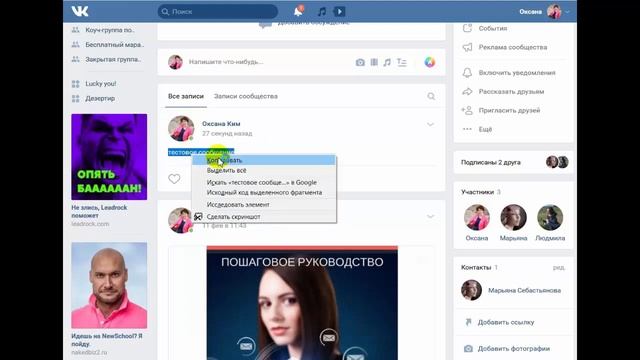640x360 pixels.
Task: Click Добавить фотографии link
Action: click(513, 349)
